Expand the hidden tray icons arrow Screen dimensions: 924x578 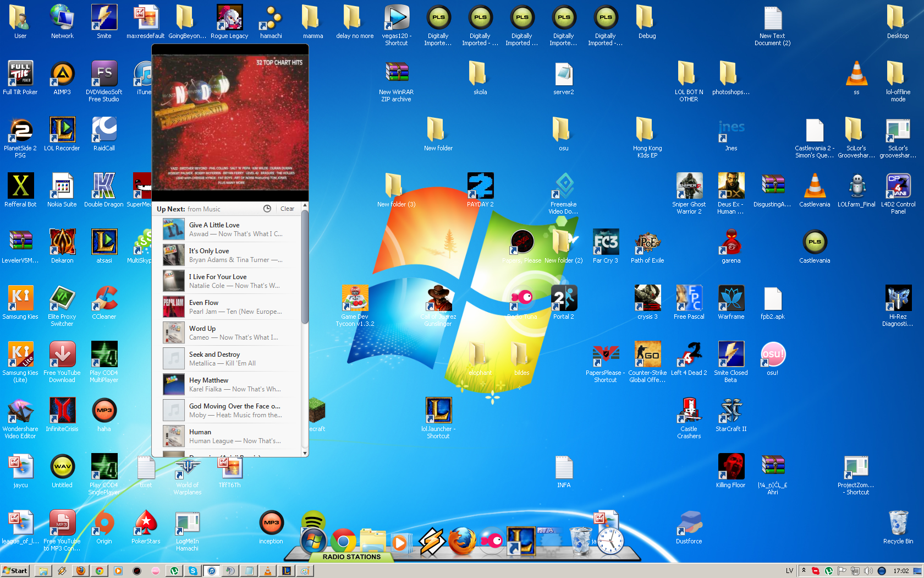point(804,571)
